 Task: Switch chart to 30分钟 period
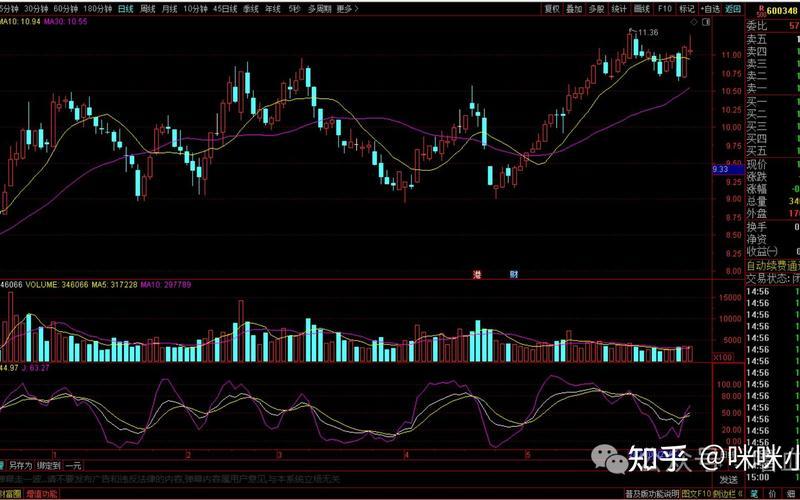[35, 9]
